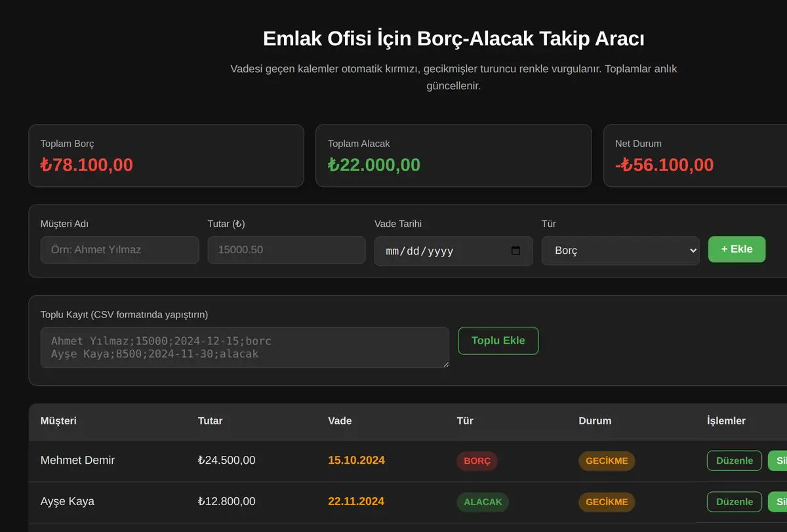The height and width of the screenshot is (532, 787).
Task: Click the Toplu Kayıt CSV textarea
Action: pyautogui.click(x=245, y=348)
